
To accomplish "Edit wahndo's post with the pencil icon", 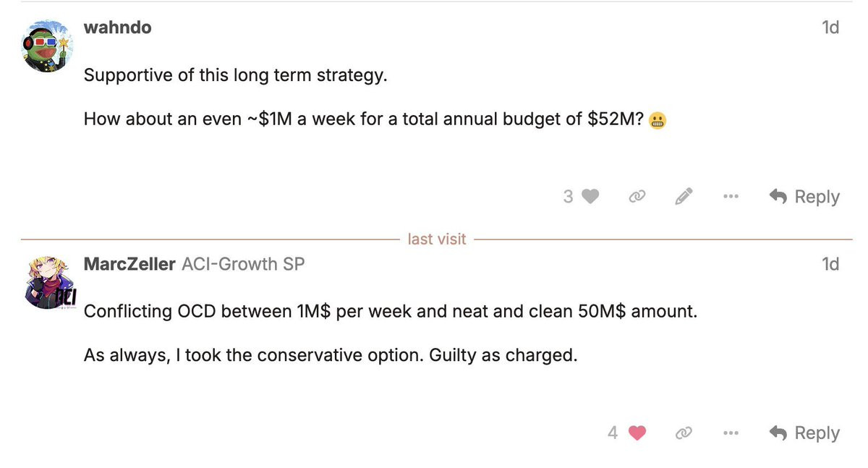I will pos(684,196).
